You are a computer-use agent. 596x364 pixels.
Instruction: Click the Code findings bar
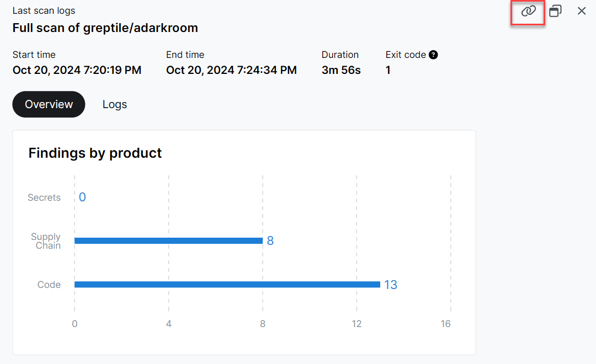pos(227,285)
